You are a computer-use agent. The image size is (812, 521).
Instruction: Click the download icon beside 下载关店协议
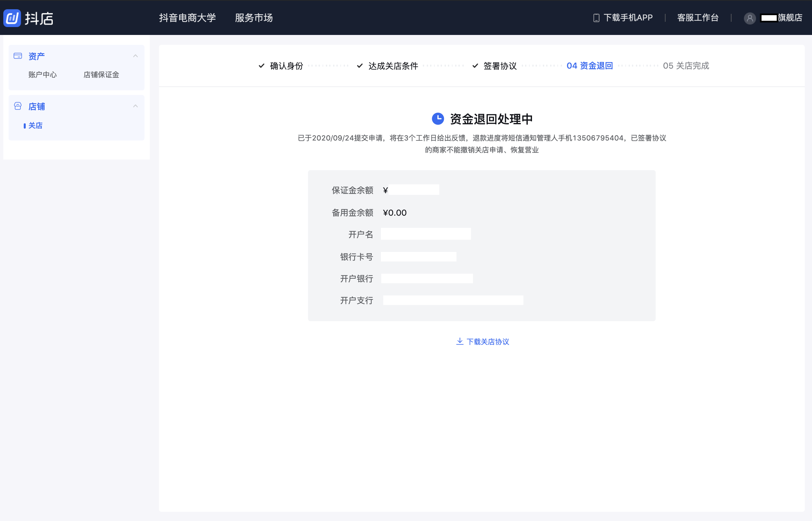459,341
